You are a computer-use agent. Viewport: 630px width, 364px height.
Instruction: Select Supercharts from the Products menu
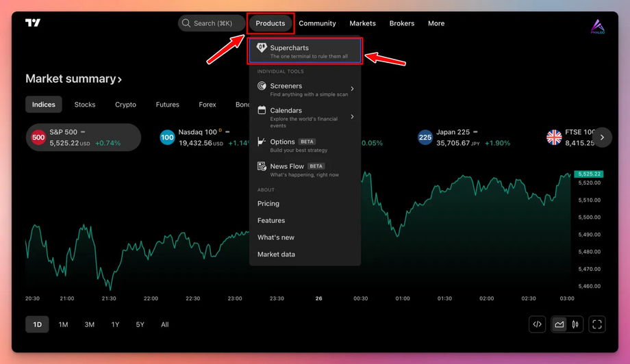click(305, 51)
